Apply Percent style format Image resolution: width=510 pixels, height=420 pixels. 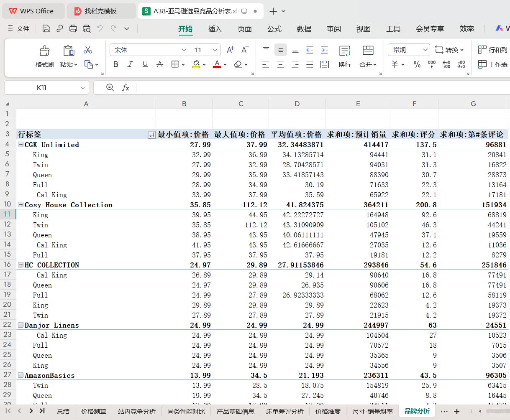pyautogui.click(x=417, y=64)
